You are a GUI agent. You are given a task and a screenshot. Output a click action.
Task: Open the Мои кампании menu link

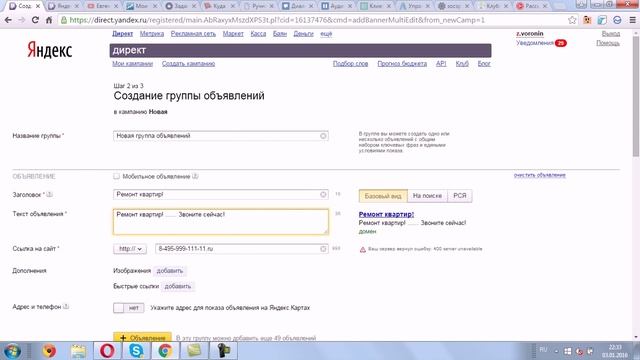(132, 64)
